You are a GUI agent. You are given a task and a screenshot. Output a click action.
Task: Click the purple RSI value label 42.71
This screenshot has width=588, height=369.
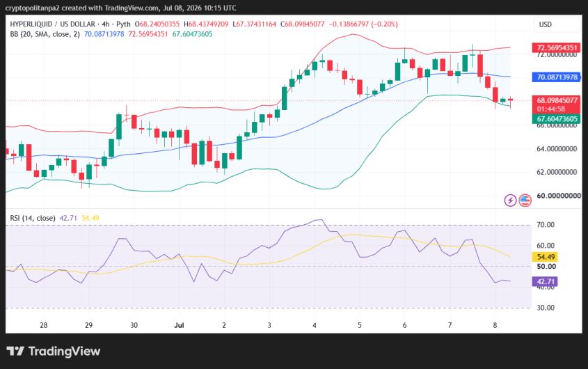(x=546, y=281)
